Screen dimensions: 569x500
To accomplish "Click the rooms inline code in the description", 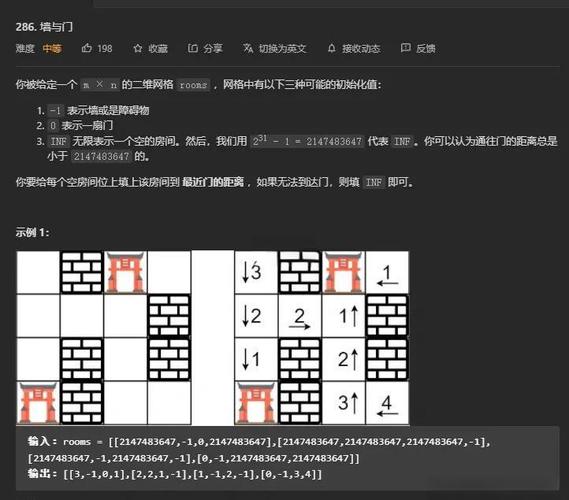I will pos(193,85).
